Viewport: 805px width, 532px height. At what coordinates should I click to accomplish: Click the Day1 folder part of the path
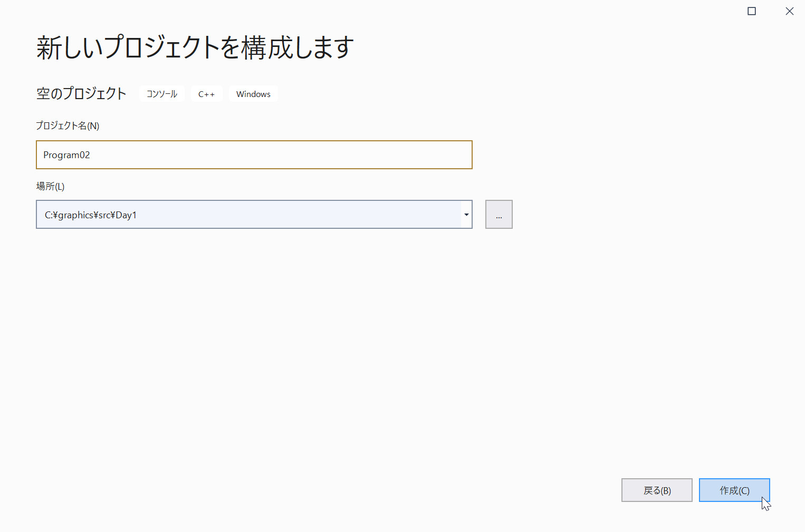(x=127, y=215)
